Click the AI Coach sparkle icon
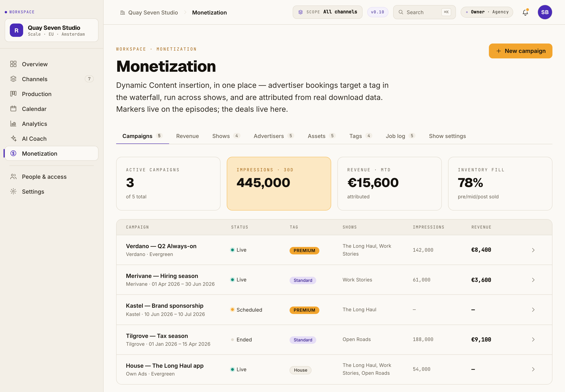Image resolution: width=565 pixels, height=392 pixels. pyautogui.click(x=13, y=139)
